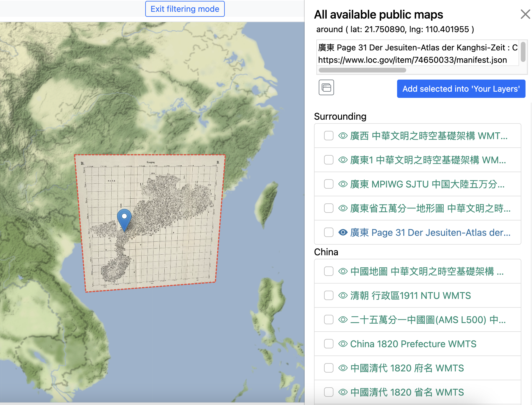
Task: Click the loc.gov manifest.json URL text
Action: pos(412,60)
